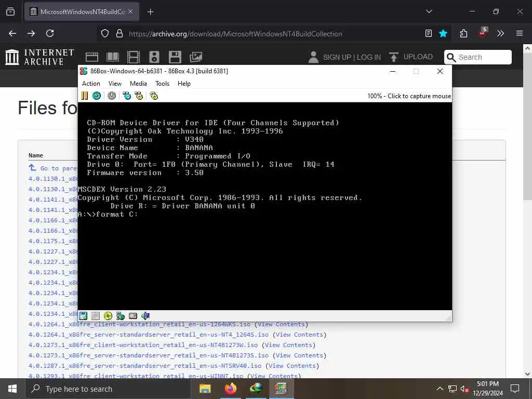Image resolution: width=532 pixels, height=399 pixels.
Task: Toggle the bookmark star for this page
Action: (443, 33)
